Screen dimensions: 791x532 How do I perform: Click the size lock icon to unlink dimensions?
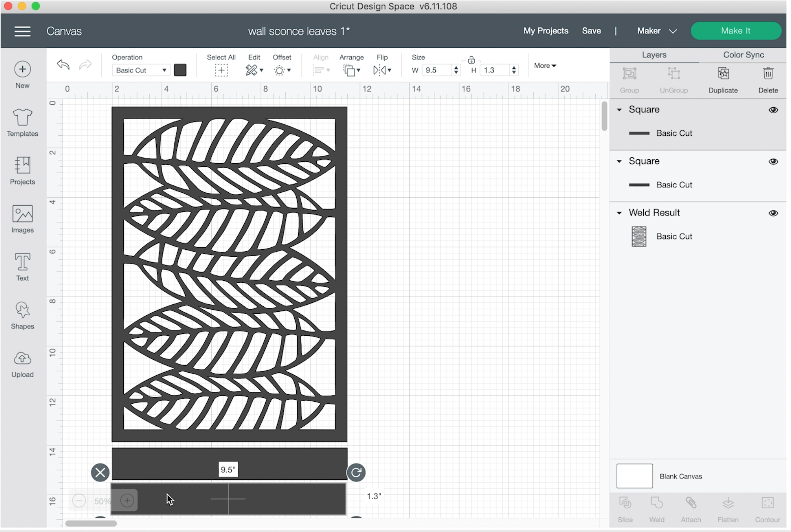click(x=471, y=60)
